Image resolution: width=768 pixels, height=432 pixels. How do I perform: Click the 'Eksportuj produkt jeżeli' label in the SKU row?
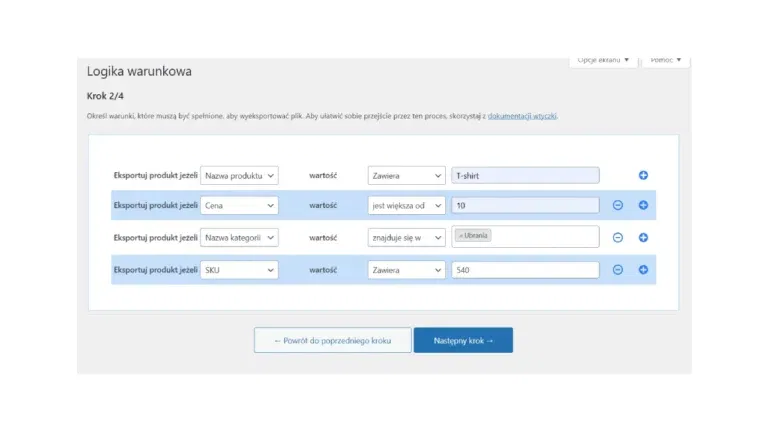coord(155,270)
